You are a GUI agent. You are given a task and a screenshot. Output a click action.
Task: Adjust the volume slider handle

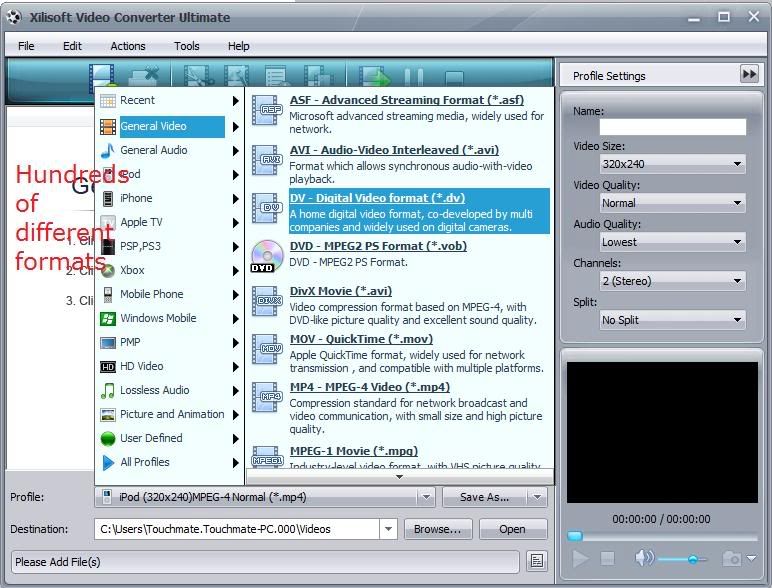(x=692, y=559)
